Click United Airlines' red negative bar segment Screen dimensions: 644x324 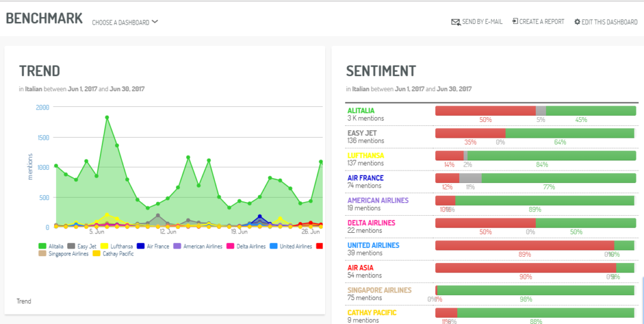click(525, 245)
